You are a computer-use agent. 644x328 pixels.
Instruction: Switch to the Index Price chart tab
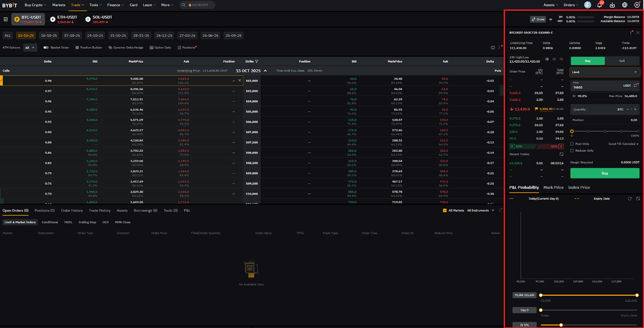pos(579,187)
